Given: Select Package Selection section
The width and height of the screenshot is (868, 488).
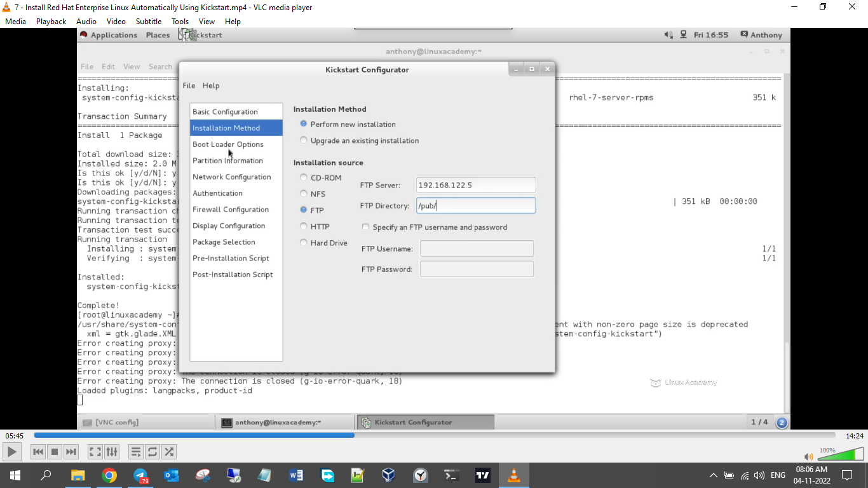Looking at the screenshot, I should pyautogui.click(x=236, y=242).
